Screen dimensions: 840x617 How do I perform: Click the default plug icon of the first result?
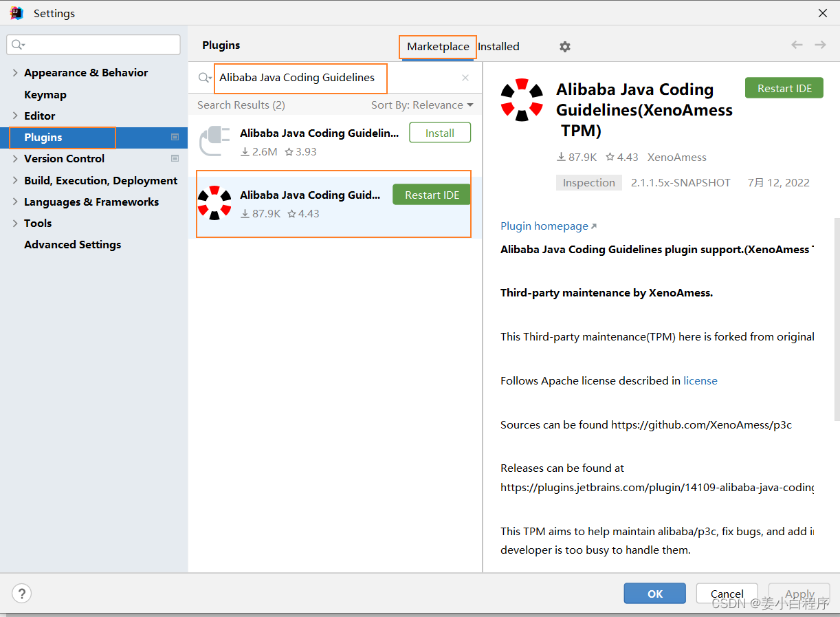pyautogui.click(x=214, y=141)
